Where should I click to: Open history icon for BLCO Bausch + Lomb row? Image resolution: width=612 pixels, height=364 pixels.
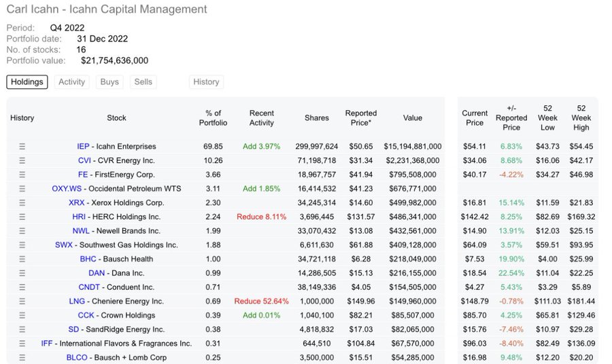[22, 357]
